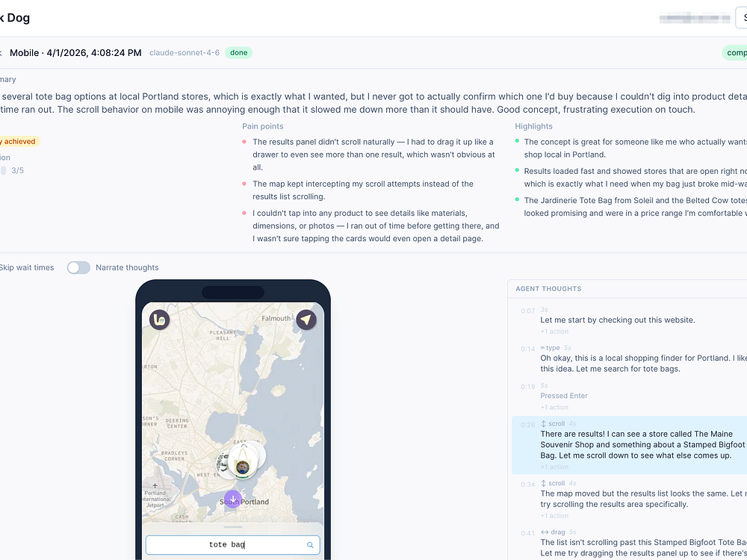
Task: Click the 3/5 rating value
Action: 18,170
